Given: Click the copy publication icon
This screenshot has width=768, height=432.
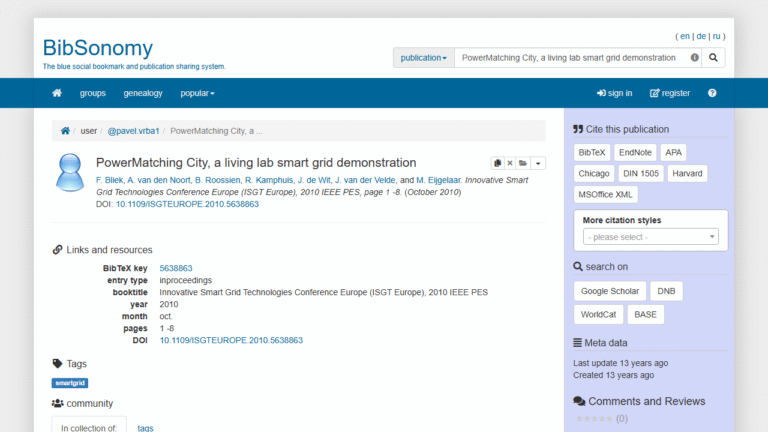Looking at the screenshot, I should tap(496, 163).
